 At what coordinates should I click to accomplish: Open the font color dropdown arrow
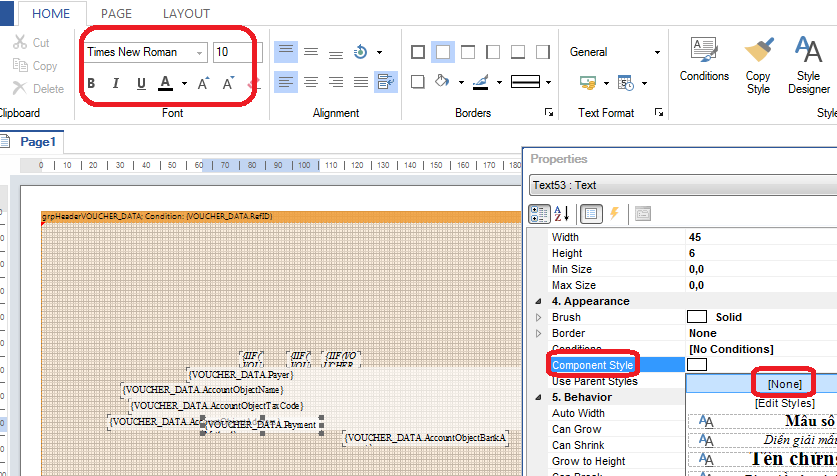[x=184, y=83]
